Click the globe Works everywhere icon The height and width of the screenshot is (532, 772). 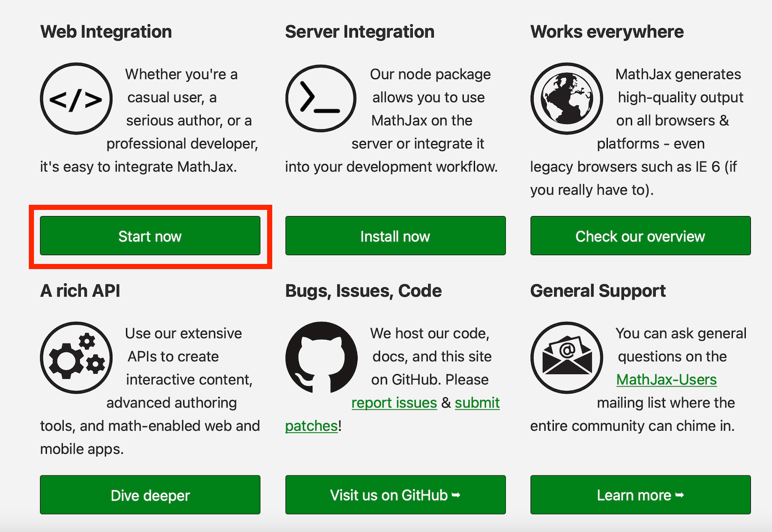(566, 99)
